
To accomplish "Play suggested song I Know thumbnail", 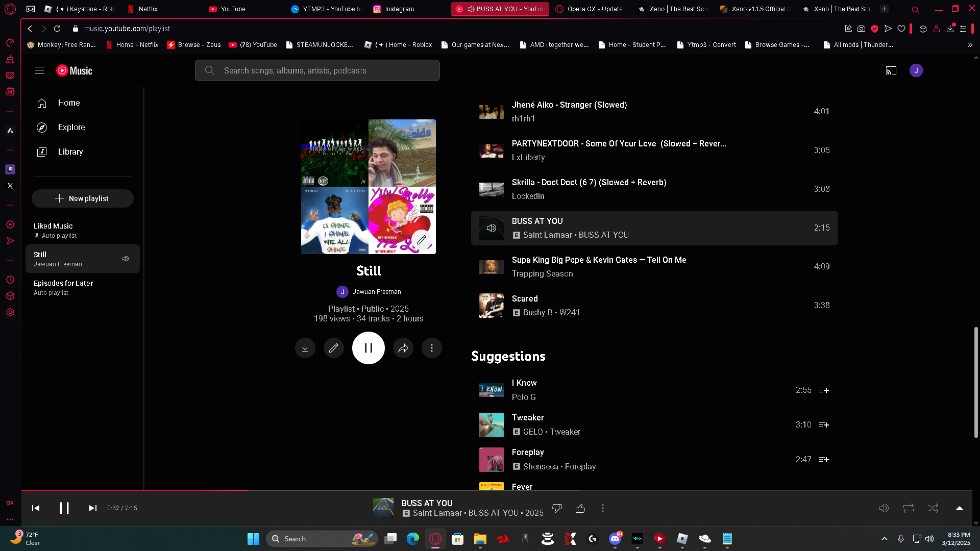I will (x=492, y=390).
